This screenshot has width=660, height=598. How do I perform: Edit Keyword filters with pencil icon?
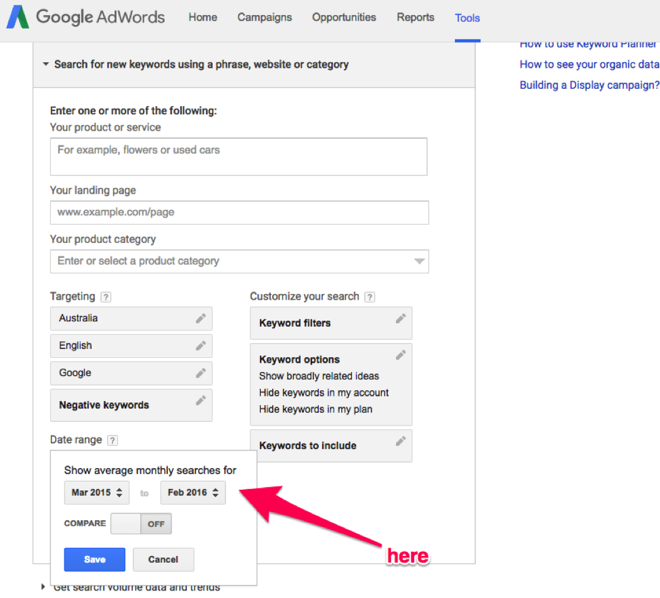(x=401, y=319)
